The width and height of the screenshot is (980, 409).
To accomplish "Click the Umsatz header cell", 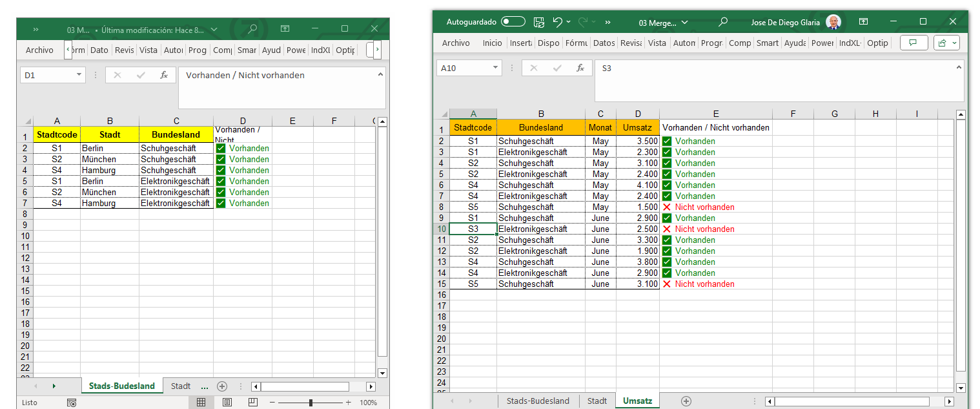I will [638, 128].
